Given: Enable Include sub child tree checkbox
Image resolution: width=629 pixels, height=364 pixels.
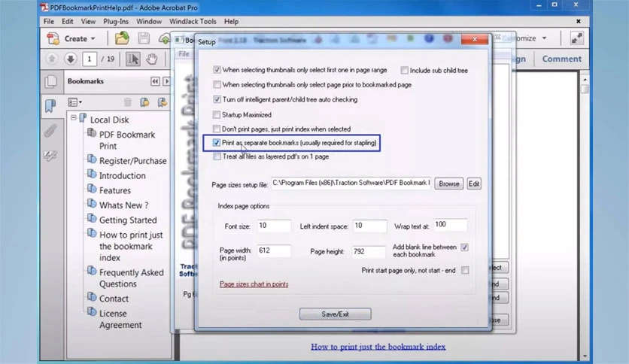Looking at the screenshot, I should (404, 71).
